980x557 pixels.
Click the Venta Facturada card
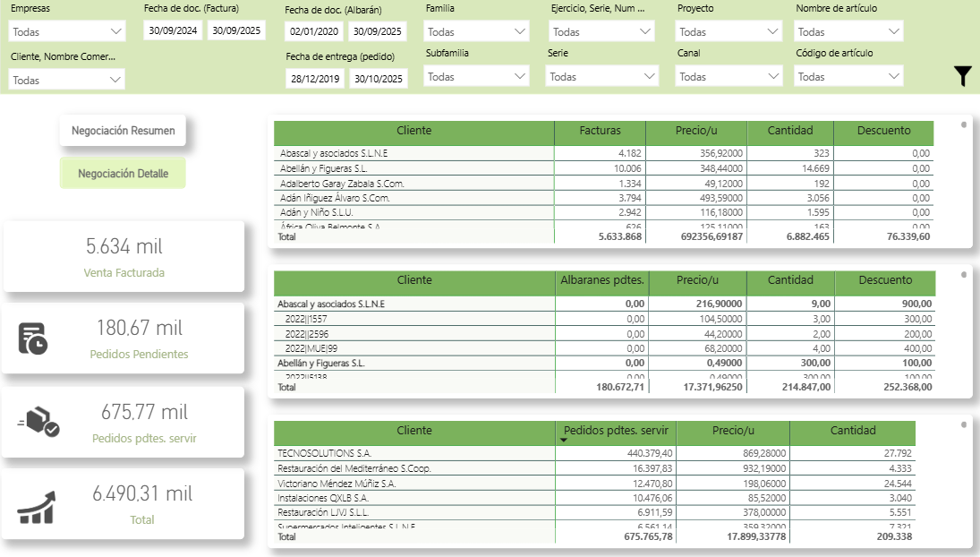click(x=124, y=256)
